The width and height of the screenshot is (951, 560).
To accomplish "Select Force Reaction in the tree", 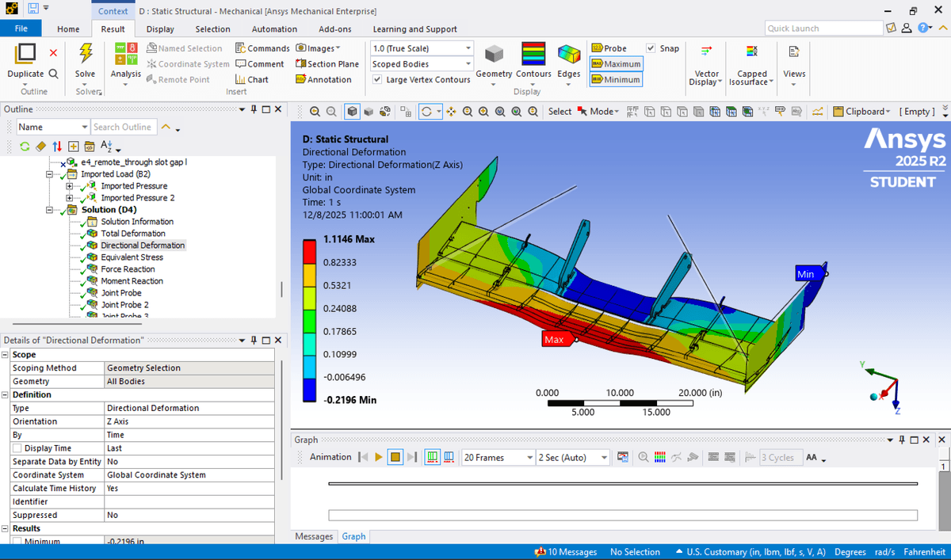I will 128,269.
